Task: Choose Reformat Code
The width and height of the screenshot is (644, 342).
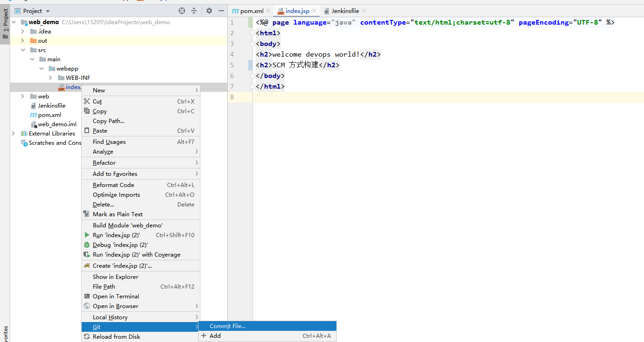Action: pos(141,185)
